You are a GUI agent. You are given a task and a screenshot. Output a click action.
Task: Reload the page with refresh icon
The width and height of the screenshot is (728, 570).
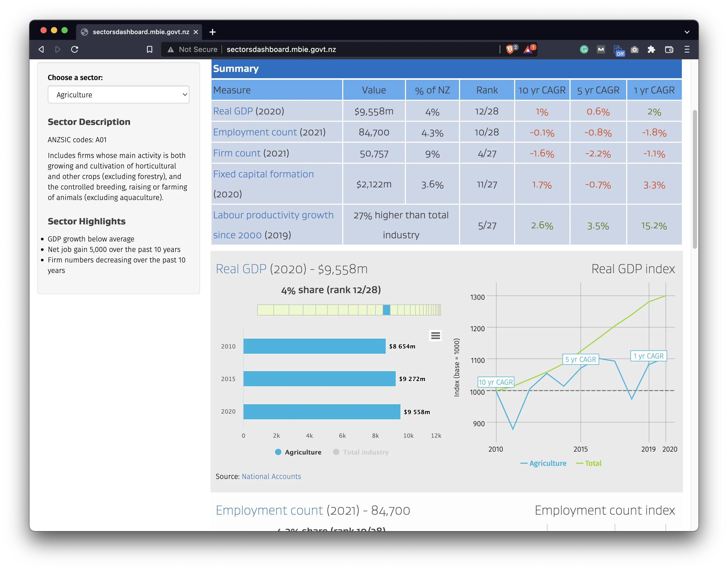pos(75,49)
